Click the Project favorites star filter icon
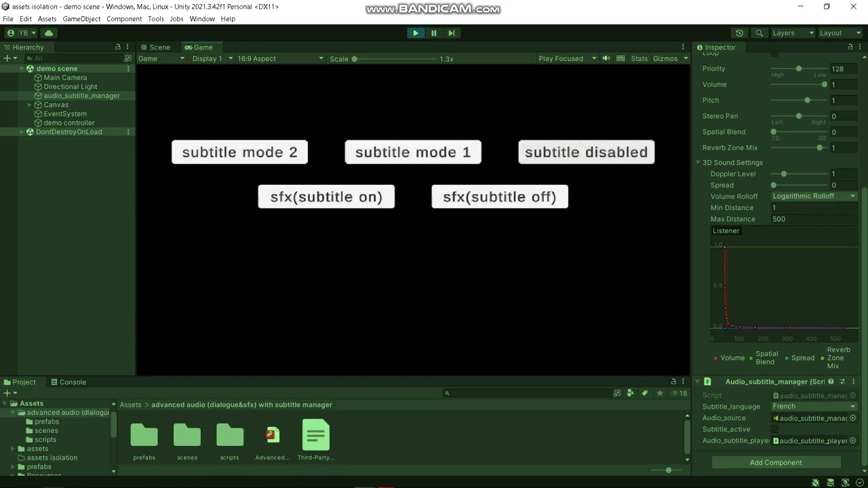Screen dimensions: 868x488 point(660,393)
